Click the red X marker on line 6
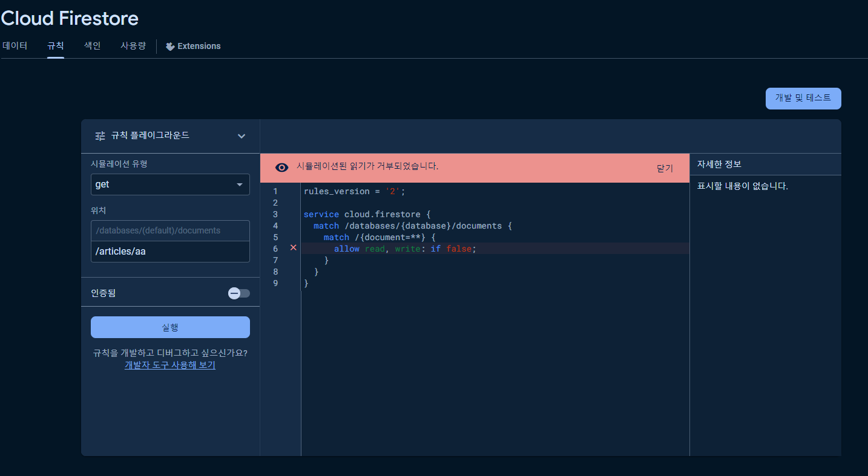This screenshot has width=868, height=476. [x=293, y=248]
